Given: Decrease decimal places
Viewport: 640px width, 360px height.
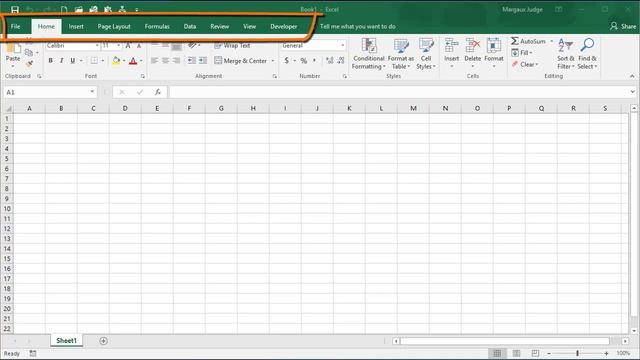Looking at the screenshot, I should pos(341,61).
